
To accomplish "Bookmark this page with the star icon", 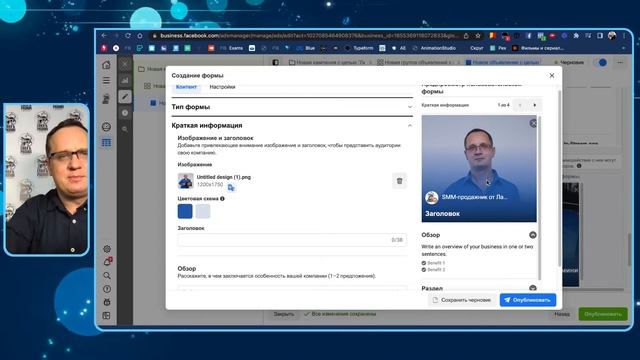I will click(x=478, y=36).
